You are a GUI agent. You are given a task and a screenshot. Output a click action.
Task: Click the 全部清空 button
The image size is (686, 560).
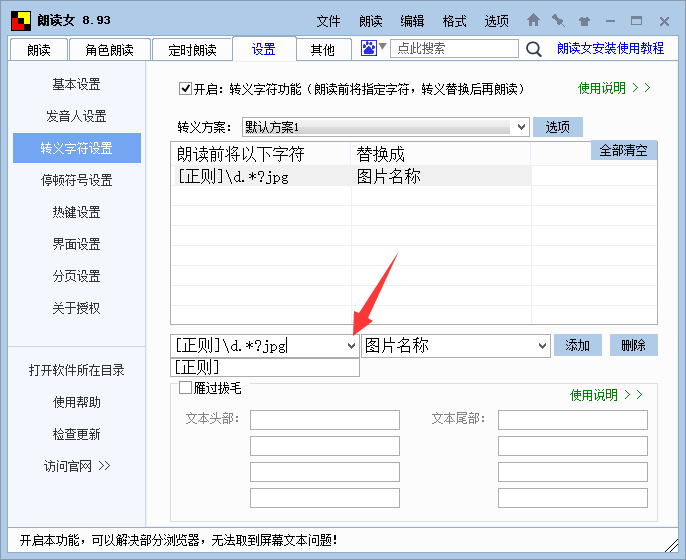click(x=623, y=150)
